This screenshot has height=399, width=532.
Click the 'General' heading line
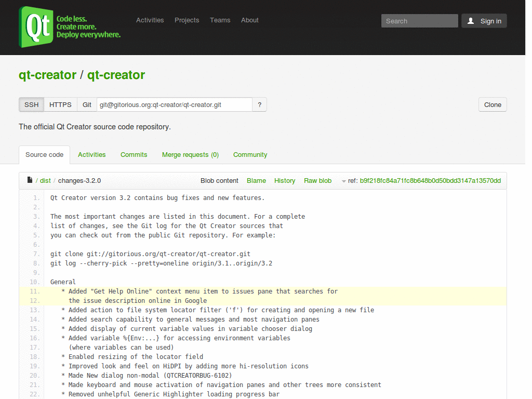click(63, 282)
